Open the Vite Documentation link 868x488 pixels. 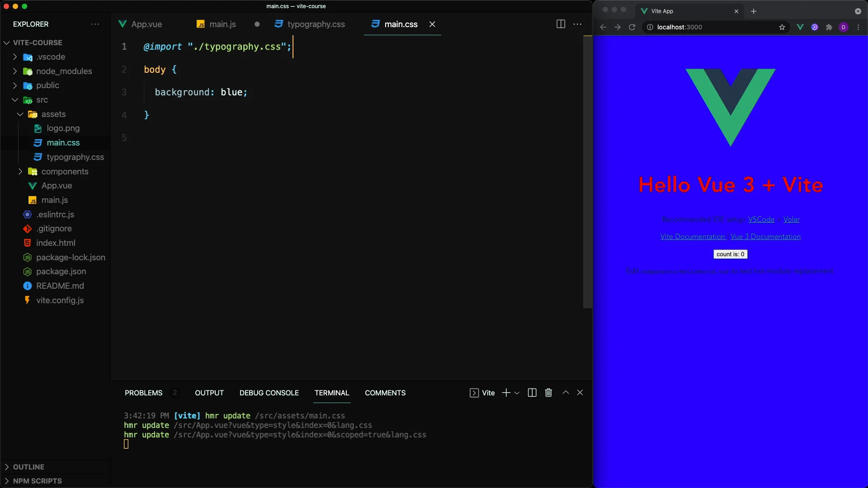(692, 237)
